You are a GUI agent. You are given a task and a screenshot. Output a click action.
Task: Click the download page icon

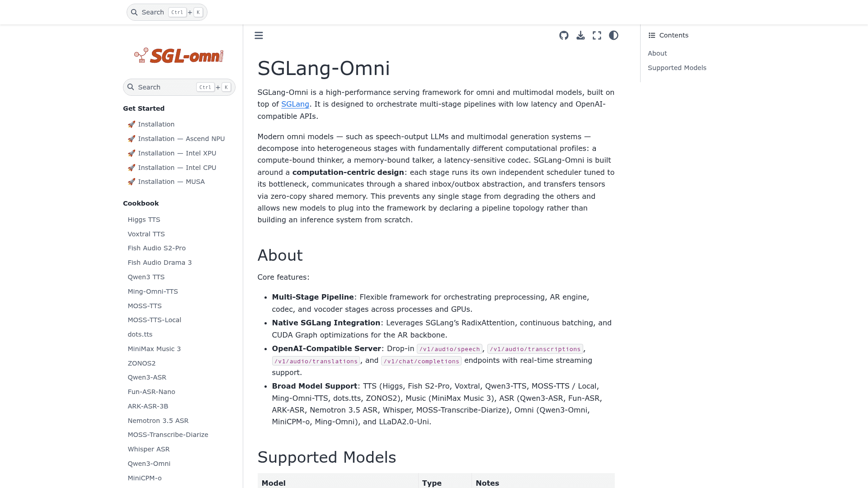(x=580, y=35)
